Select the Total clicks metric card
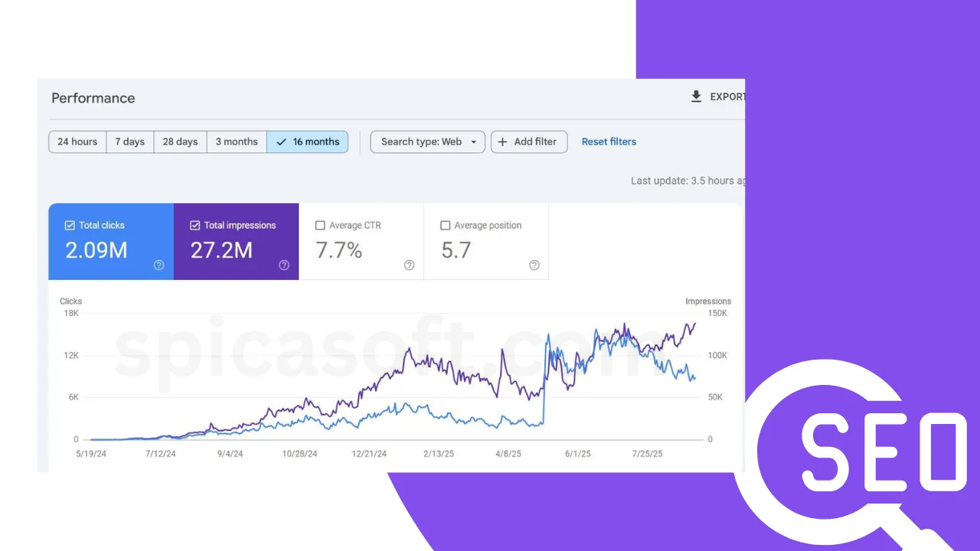The height and width of the screenshot is (551, 980). point(110,242)
